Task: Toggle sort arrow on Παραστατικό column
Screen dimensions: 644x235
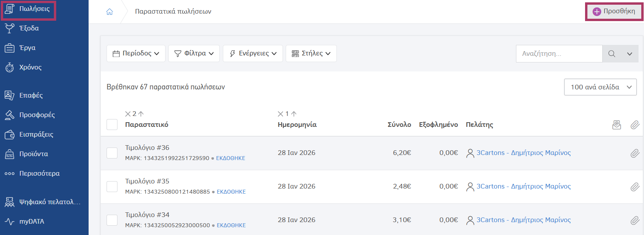Action: coord(141,114)
